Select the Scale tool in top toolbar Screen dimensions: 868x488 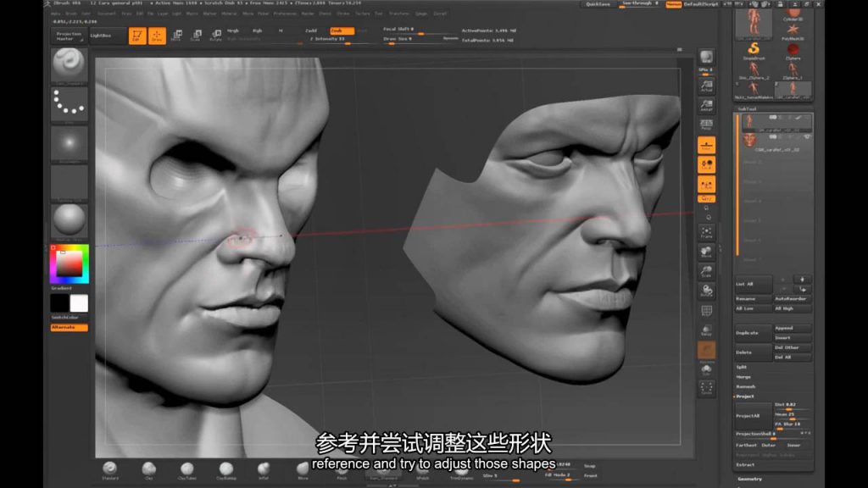point(196,36)
